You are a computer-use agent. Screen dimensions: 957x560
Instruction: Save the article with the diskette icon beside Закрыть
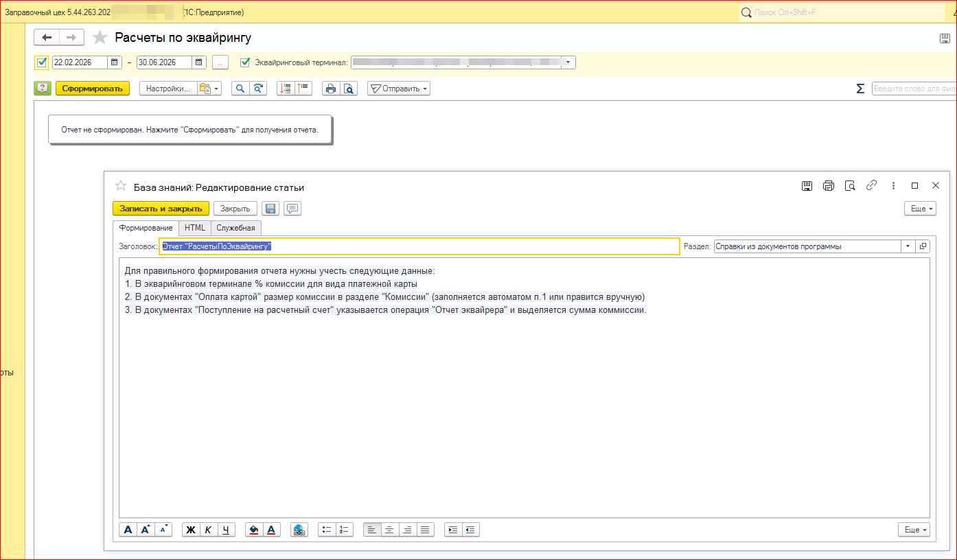(x=270, y=209)
